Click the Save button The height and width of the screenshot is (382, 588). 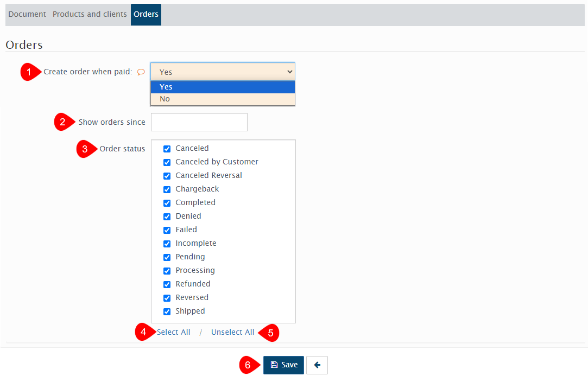283,365
